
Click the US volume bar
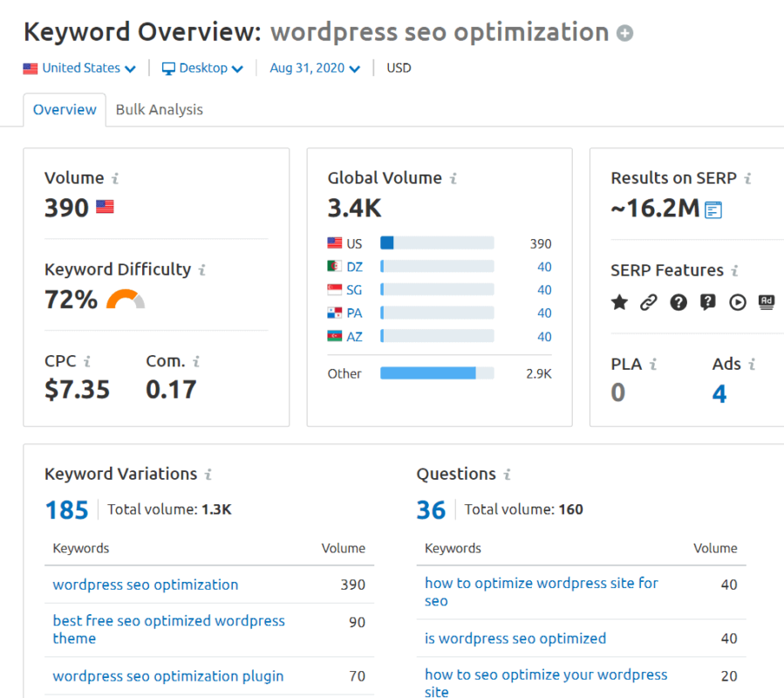(x=437, y=243)
